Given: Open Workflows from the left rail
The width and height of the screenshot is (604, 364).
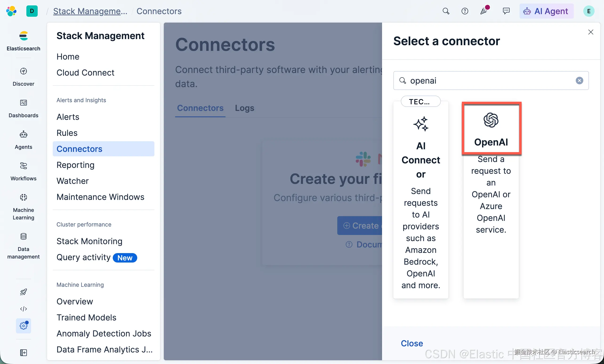Looking at the screenshot, I should [23, 172].
